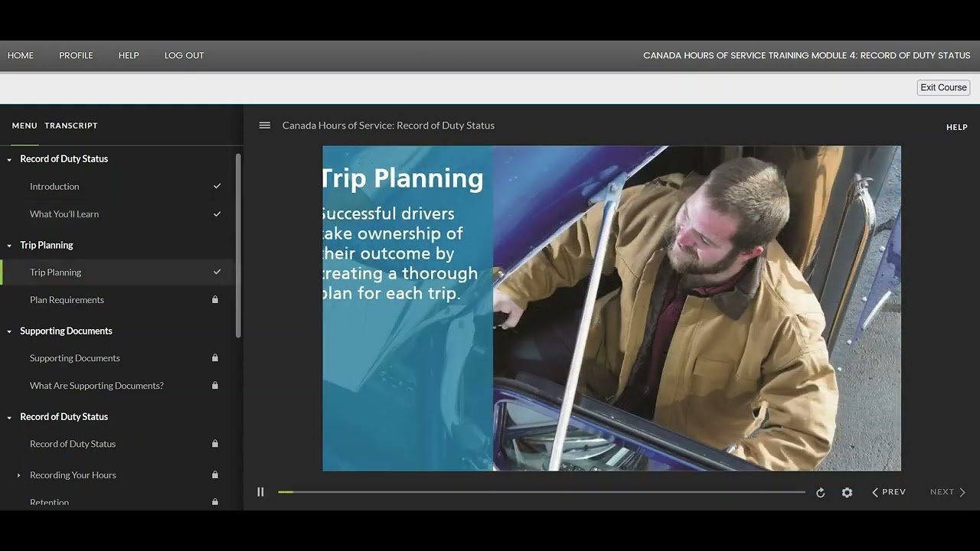Screen dimensions: 980x551
Task: Expand the Recording Your Hours item
Action: [19, 475]
